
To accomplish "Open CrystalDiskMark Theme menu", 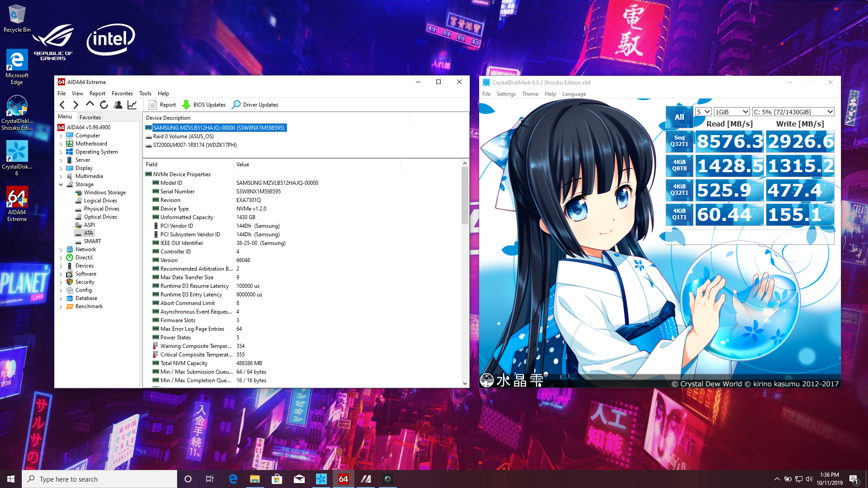I will point(530,94).
